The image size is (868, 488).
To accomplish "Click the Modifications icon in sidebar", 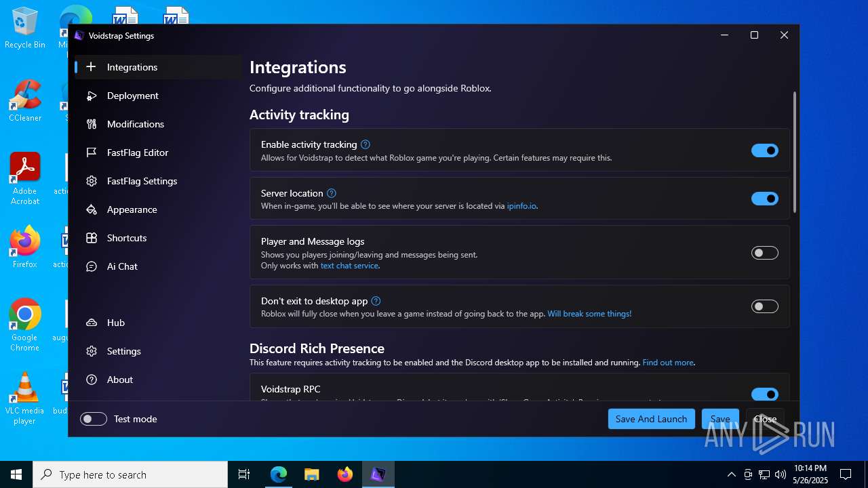I will coord(92,124).
